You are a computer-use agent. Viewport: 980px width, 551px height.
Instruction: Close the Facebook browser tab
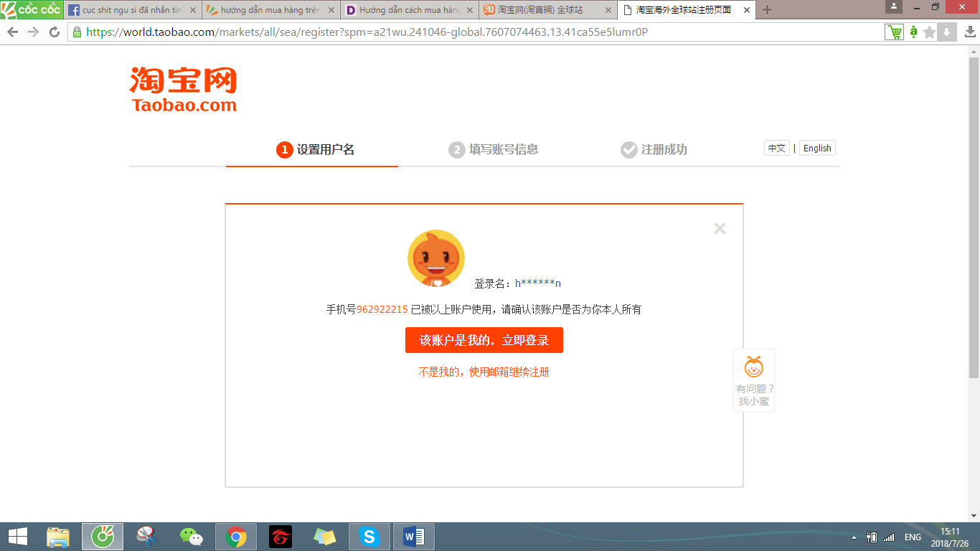point(192,10)
